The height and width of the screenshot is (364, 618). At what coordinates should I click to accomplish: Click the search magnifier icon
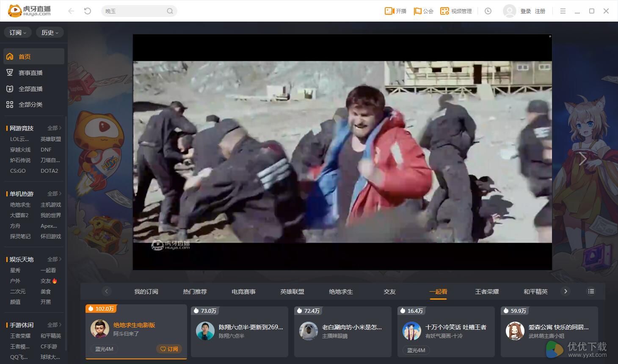click(170, 11)
